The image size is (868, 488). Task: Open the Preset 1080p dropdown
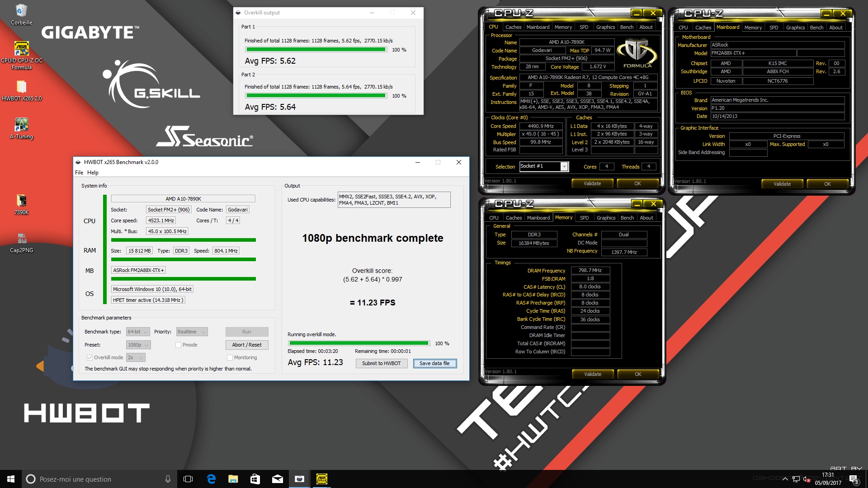138,345
